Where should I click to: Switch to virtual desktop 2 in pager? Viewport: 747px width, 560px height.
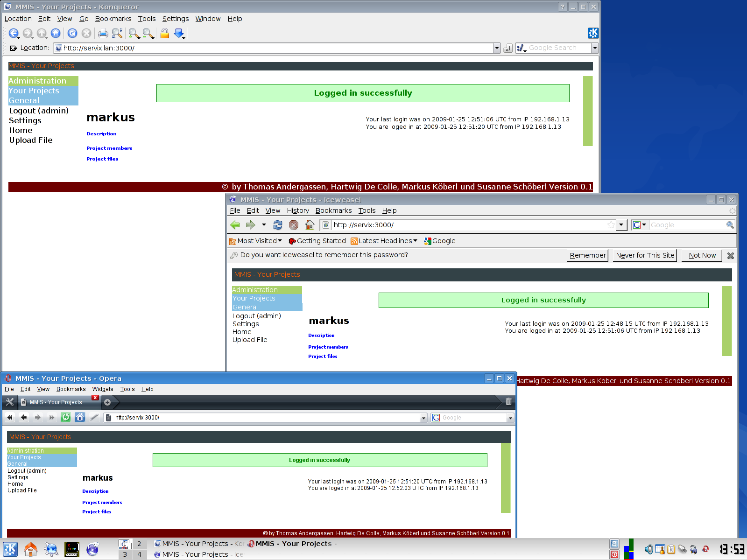(x=139, y=544)
